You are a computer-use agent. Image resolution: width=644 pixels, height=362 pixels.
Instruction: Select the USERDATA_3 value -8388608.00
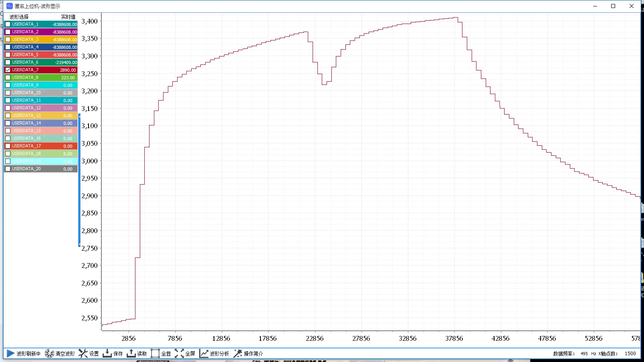(65, 40)
